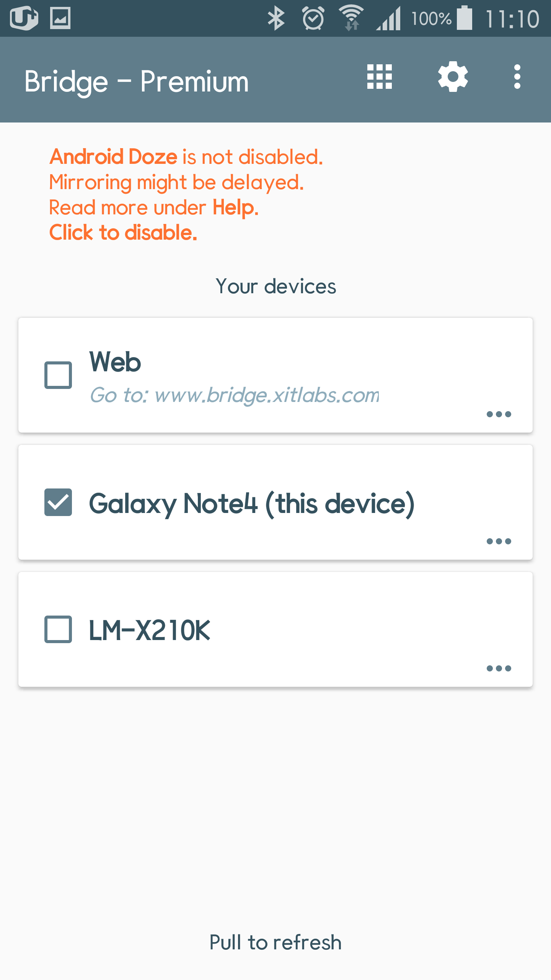Tap the Pull to refresh label
This screenshot has width=551, height=980.
(x=275, y=942)
